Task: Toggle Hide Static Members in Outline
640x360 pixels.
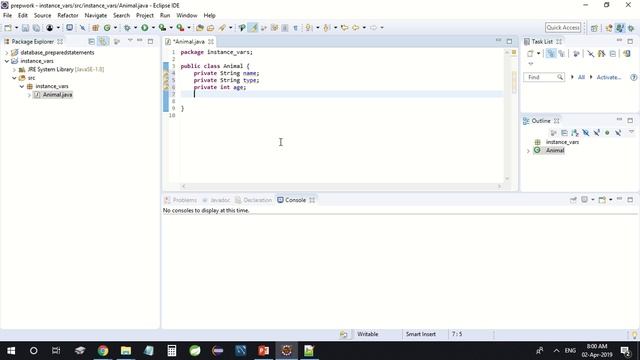Action: (x=597, y=133)
